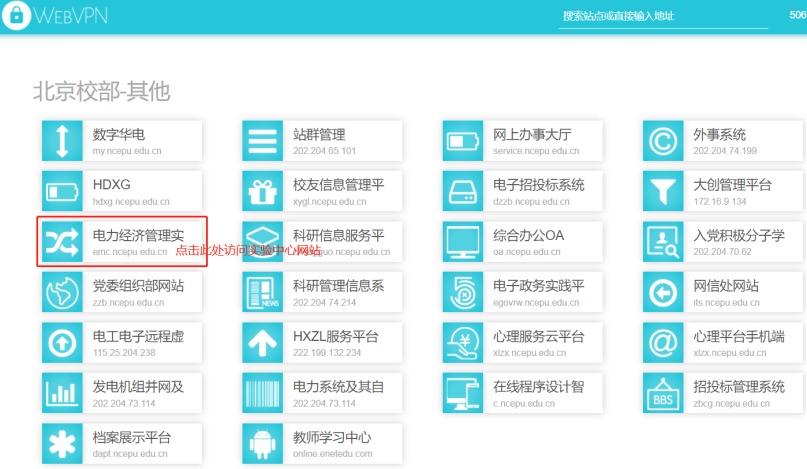Screen dimensions: 807x469
Task: Click the gift icon for 校友信息管理平
Action: pos(262,191)
